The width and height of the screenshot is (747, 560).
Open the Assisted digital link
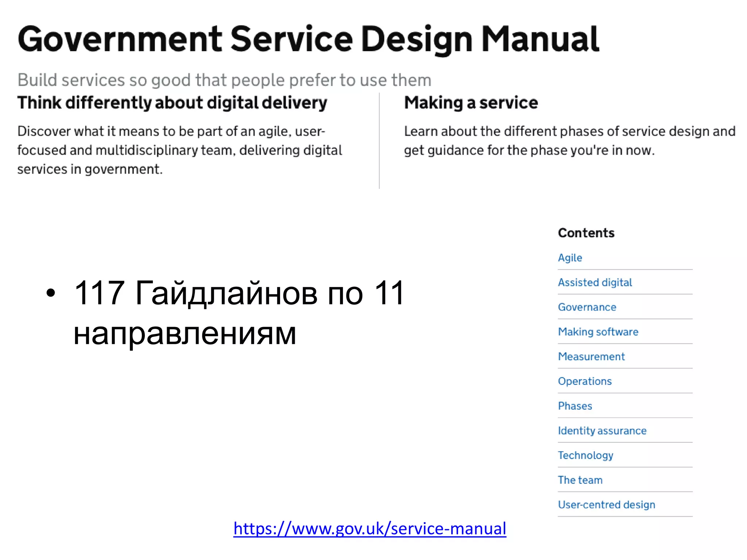595,283
